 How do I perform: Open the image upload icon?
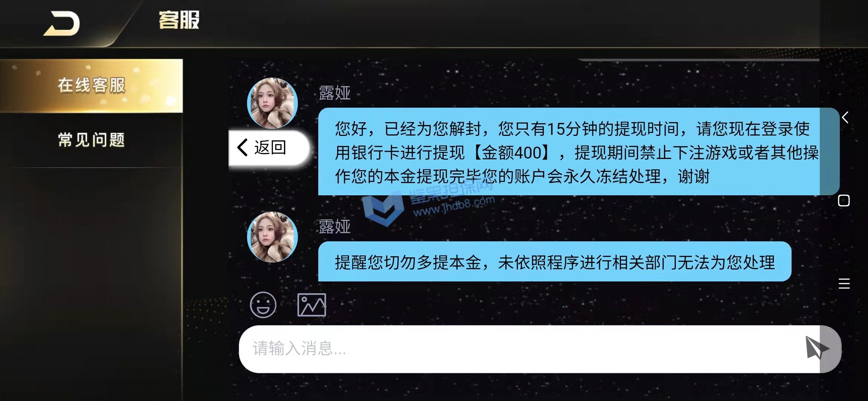[312, 305]
